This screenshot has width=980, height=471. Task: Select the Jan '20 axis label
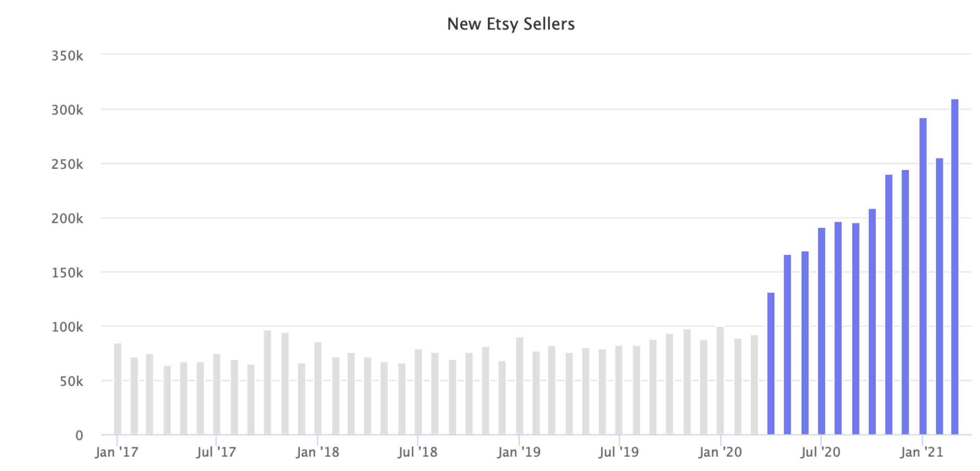pos(720,452)
